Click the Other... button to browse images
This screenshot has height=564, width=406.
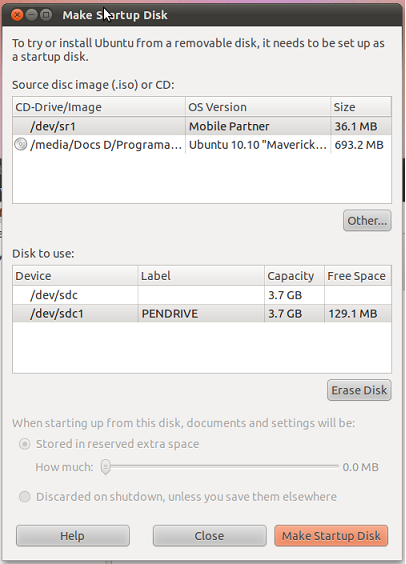[367, 220]
